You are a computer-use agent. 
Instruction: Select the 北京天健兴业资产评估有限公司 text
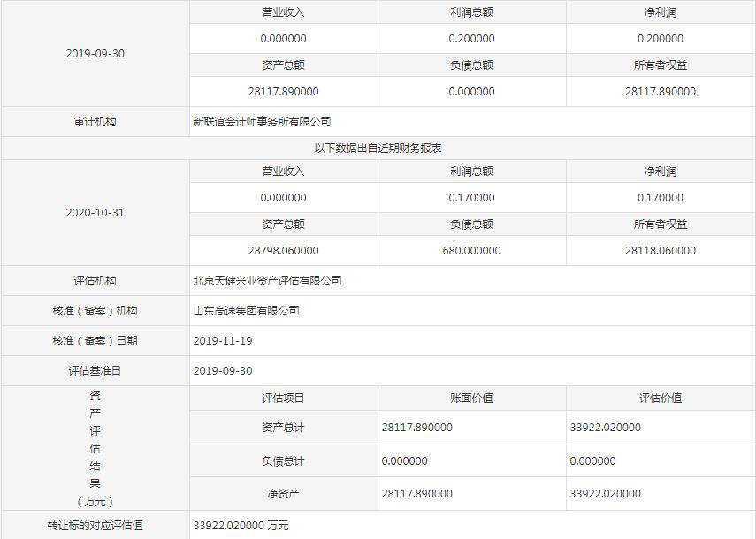tap(267, 281)
